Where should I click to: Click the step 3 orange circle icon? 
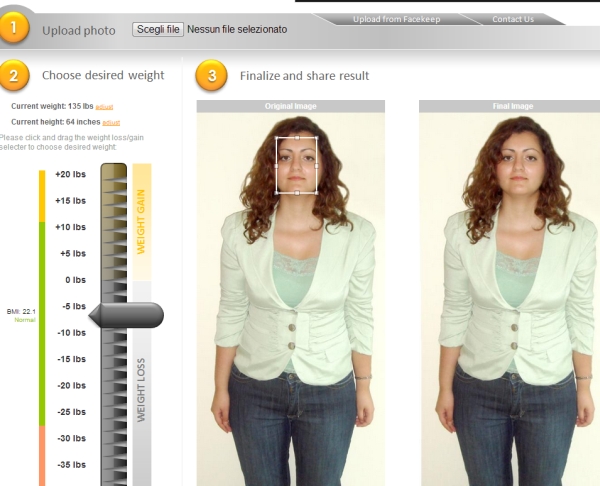coord(211,75)
